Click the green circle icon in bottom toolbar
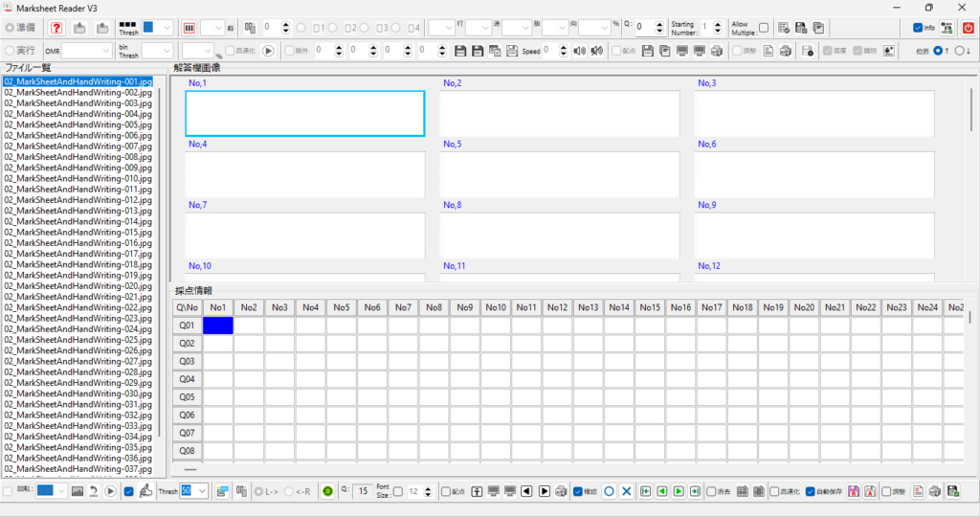The width and height of the screenshot is (980, 517). (327, 491)
